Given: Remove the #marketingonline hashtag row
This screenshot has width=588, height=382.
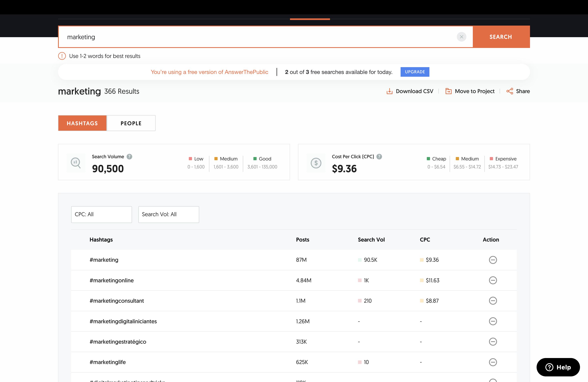Looking at the screenshot, I should click(x=493, y=280).
